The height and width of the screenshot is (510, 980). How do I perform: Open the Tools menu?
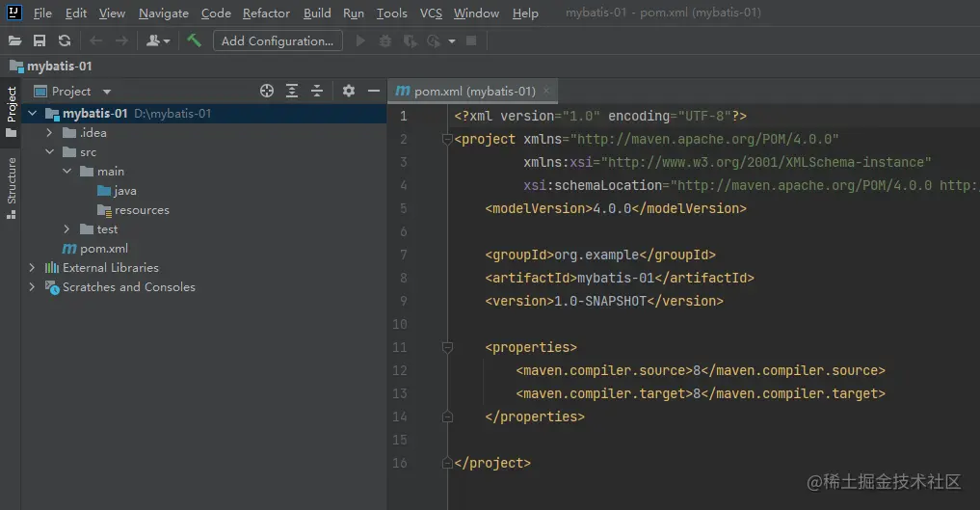[392, 13]
